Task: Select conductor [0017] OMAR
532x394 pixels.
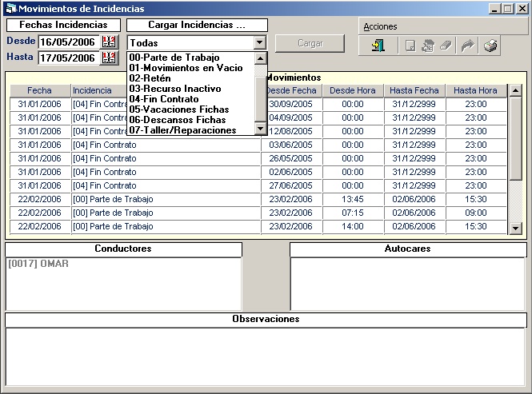Action: [38, 264]
